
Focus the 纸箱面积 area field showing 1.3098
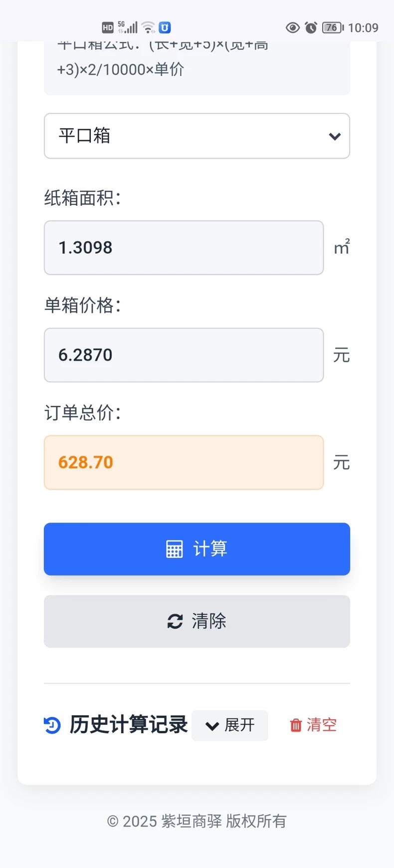coord(184,248)
